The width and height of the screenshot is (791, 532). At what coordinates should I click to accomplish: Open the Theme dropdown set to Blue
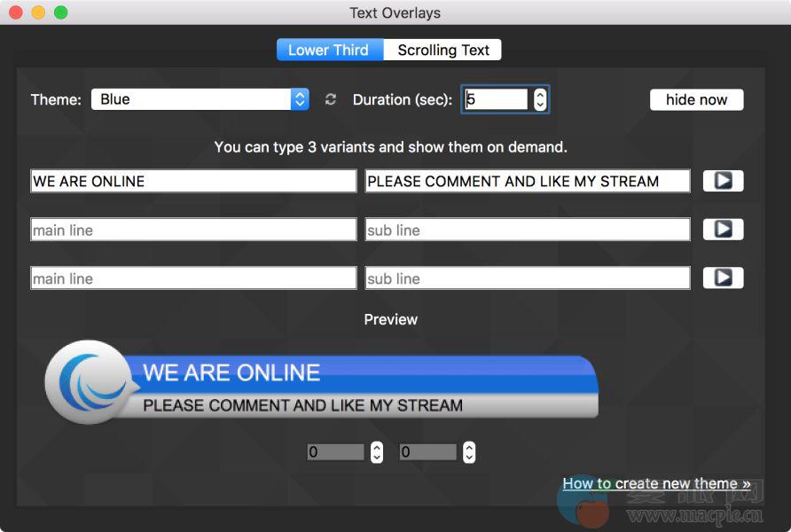(200, 99)
